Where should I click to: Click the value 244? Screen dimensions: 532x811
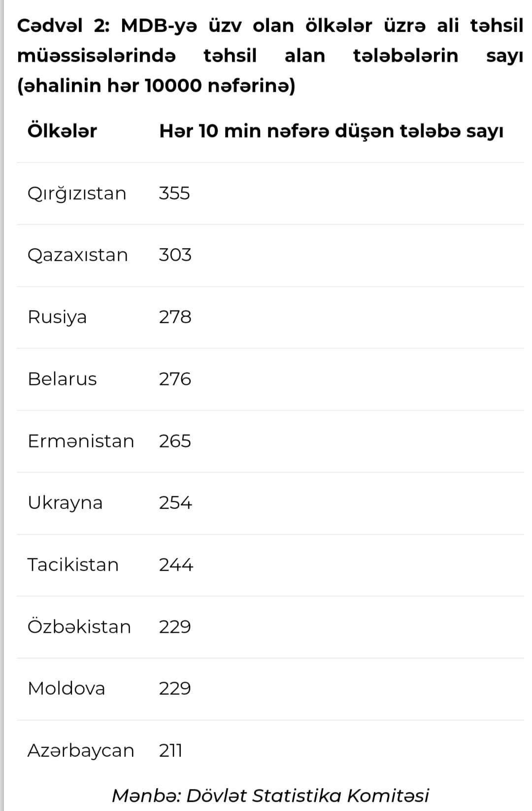click(176, 565)
